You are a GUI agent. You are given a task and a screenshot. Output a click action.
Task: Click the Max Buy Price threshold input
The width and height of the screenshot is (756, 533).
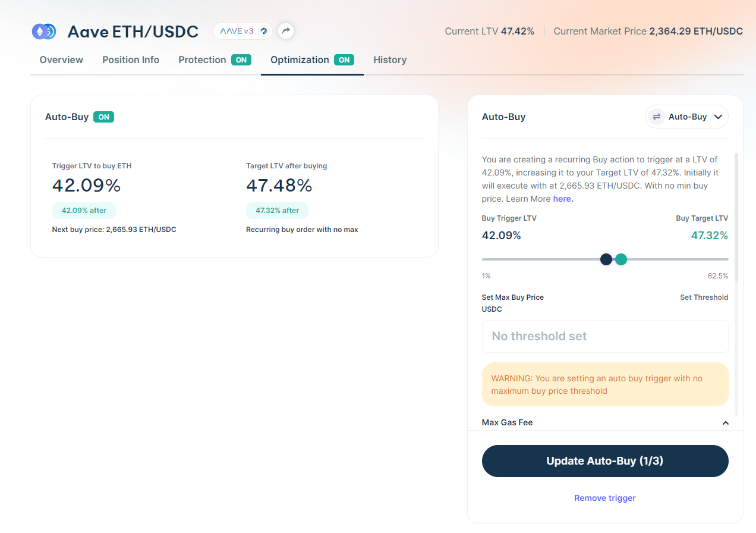(x=605, y=336)
